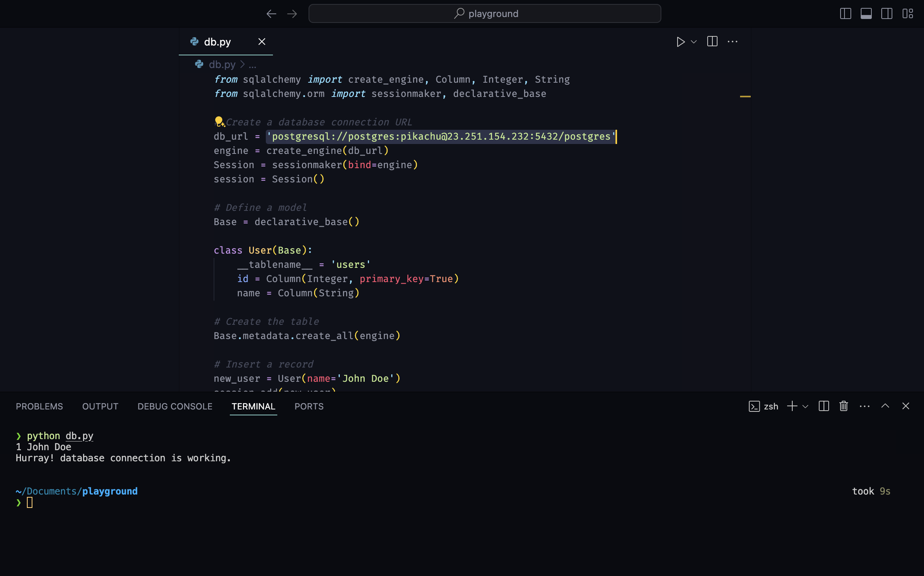Open the Customize Layout icon
The height and width of the screenshot is (576, 924).
pyautogui.click(x=907, y=14)
